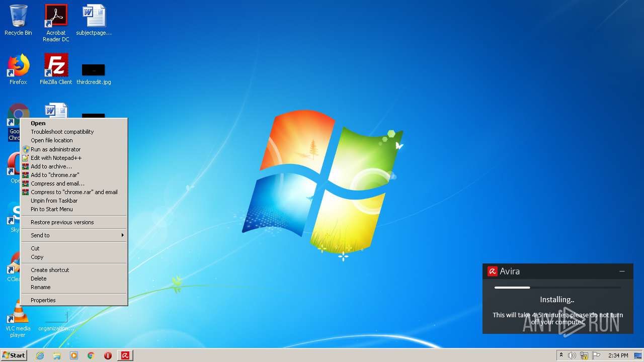
Task: Select Run as administrator
Action: coord(74,149)
